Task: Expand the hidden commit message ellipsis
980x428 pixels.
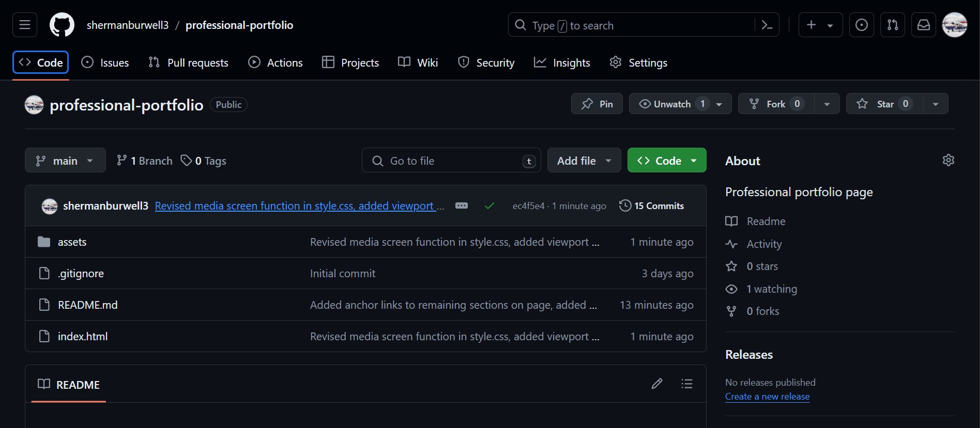Action: coord(462,205)
